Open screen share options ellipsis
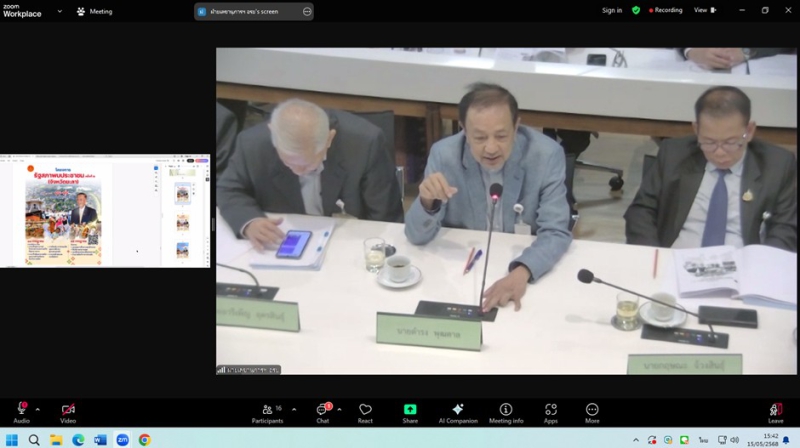 point(307,11)
